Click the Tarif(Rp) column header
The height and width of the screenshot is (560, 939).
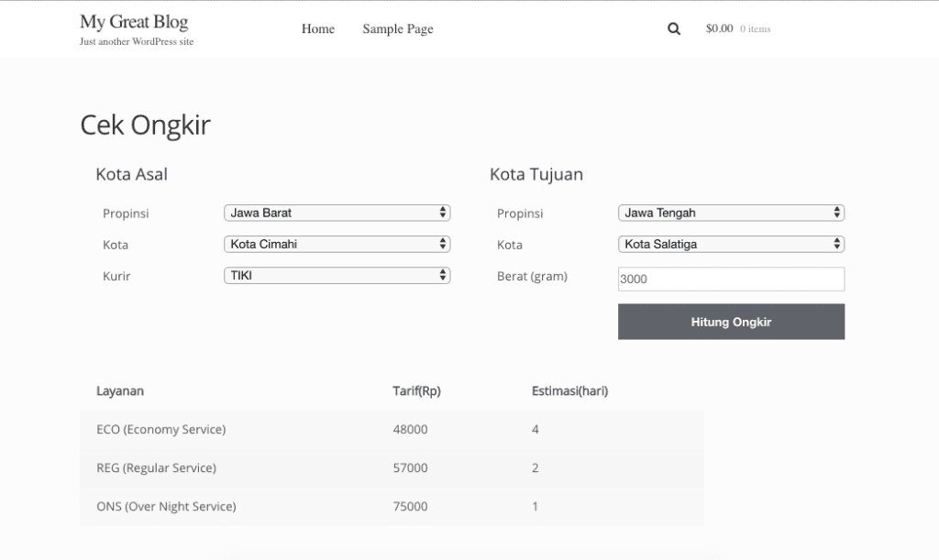[x=417, y=390]
